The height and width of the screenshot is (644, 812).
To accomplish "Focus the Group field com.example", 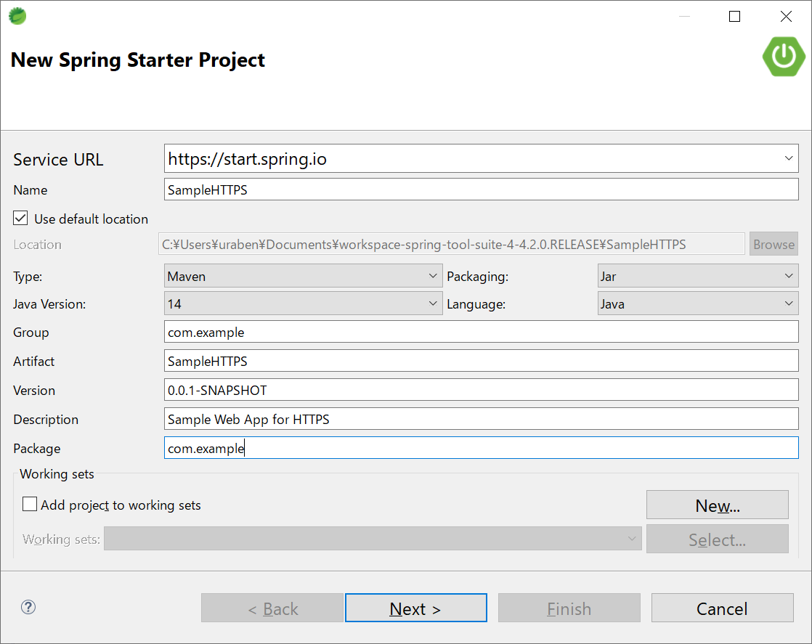I will click(481, 332).
